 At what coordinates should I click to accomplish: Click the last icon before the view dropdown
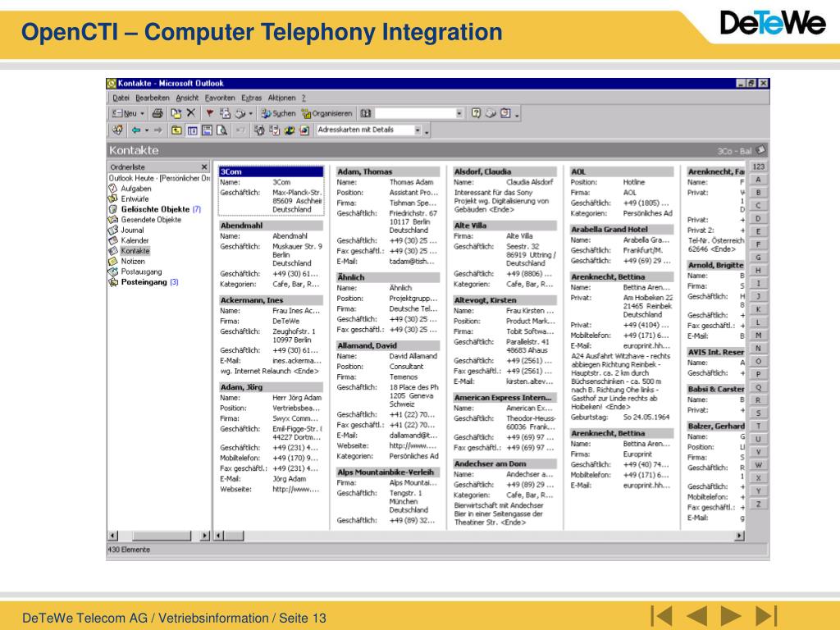(x=304, y=130)
